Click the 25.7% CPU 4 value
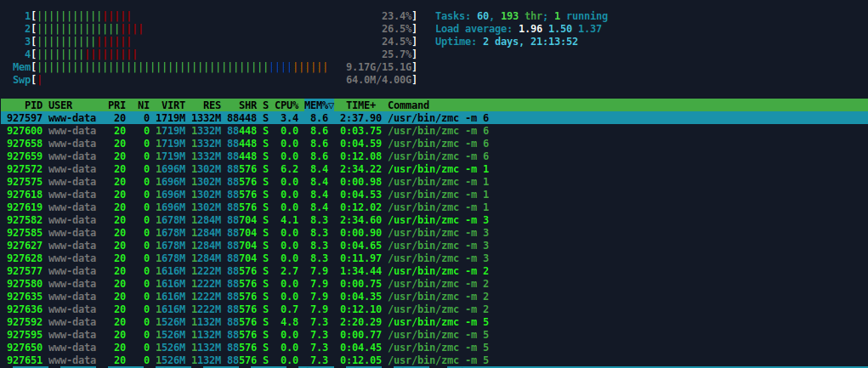Image resolution: width=868 pixels, height=368 pixels. 396,54
